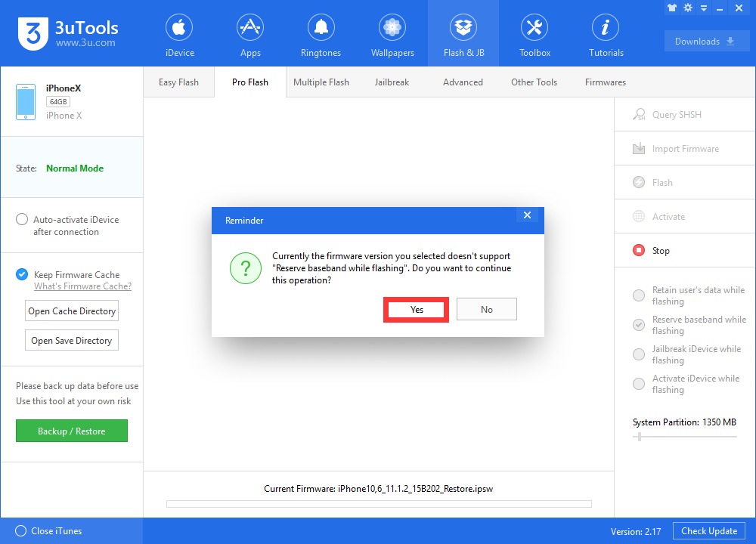Click Open Cache Directory button

point(72,311)
